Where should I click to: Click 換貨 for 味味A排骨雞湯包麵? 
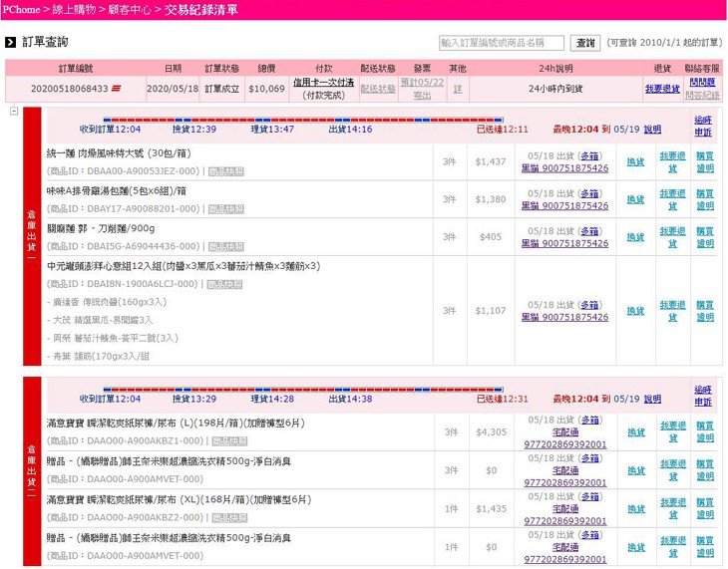point(635,199)
